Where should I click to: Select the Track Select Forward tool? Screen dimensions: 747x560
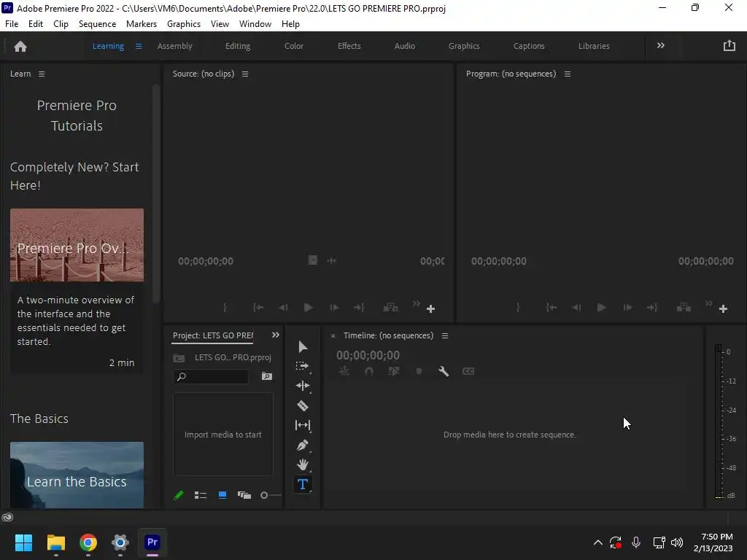click(303, 366)
